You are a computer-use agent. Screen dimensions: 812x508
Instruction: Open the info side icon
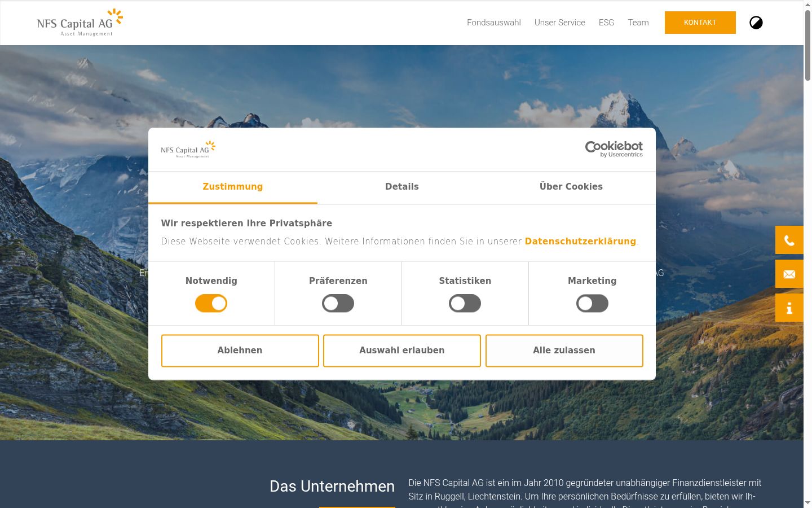(789, 308)
